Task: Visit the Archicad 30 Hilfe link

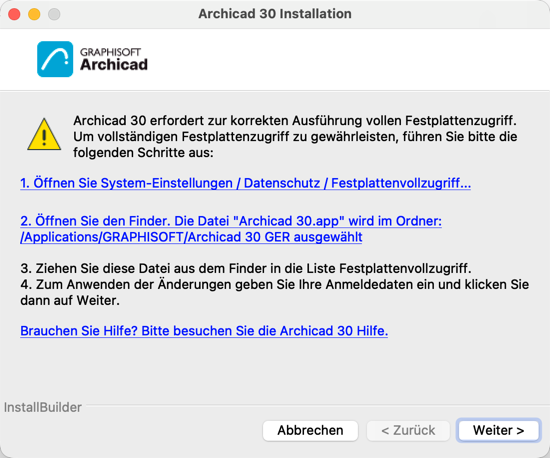Action: coord(204,331)
